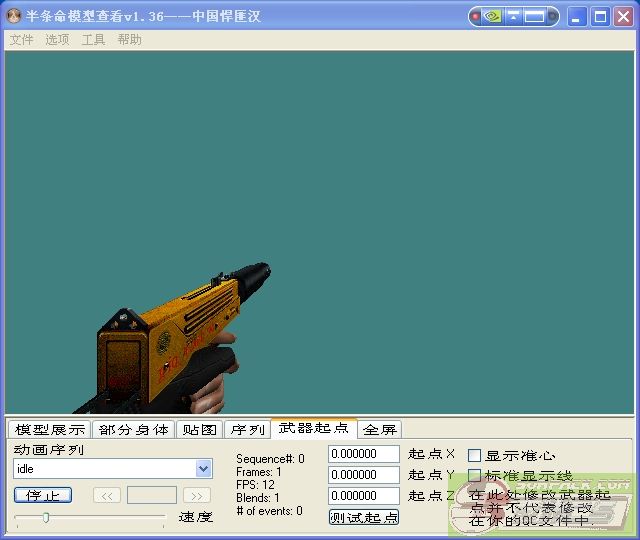Open the 文件 menu
Screen dimensions: 640x540
[x=21, y=39]
